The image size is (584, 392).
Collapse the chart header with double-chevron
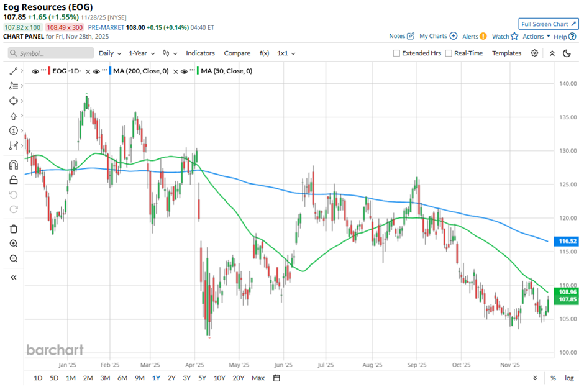point(552,53)
